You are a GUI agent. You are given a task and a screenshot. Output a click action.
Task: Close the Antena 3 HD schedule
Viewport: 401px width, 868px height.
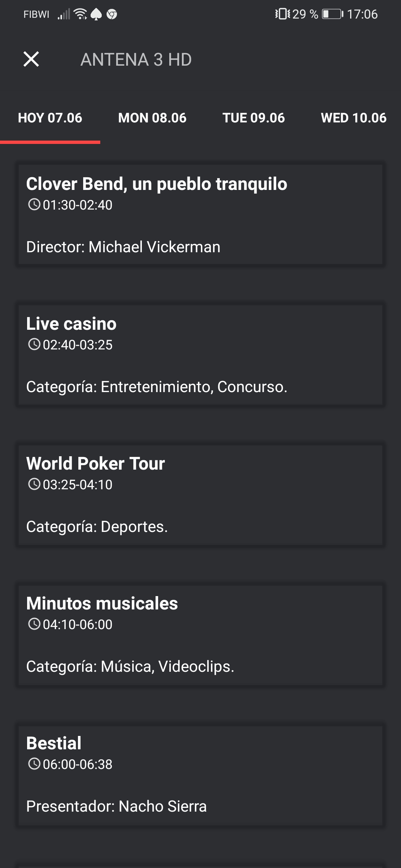click(31, 59)
